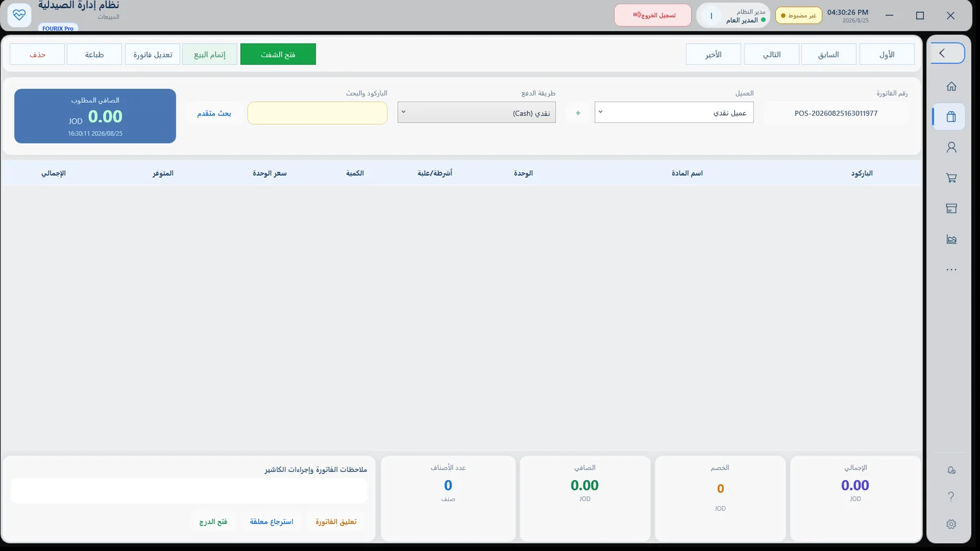Click the الكمية column header
Viewport: 980px width, 551px height.
(355, 173)
